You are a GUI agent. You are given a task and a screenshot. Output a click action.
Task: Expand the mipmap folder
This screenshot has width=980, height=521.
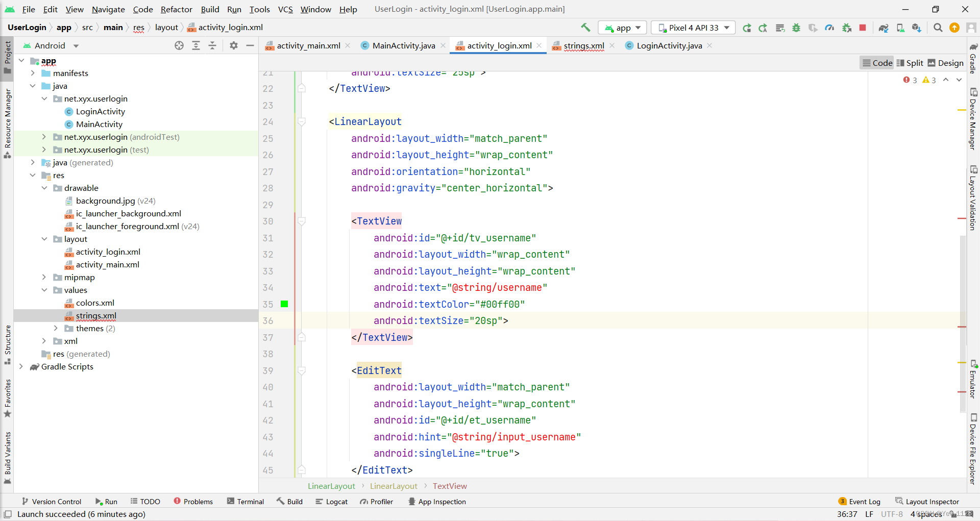44,277
